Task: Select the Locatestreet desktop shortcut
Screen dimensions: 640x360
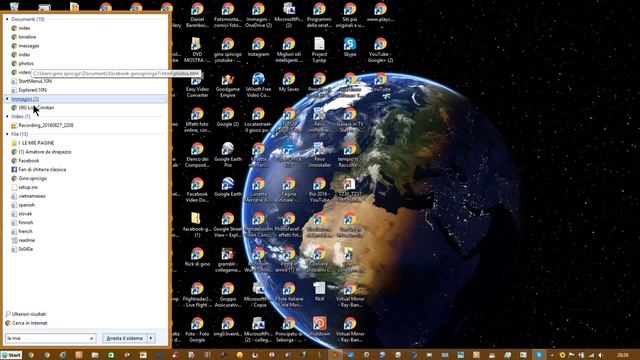Action: pyautogui.click(x=258, y=120)
